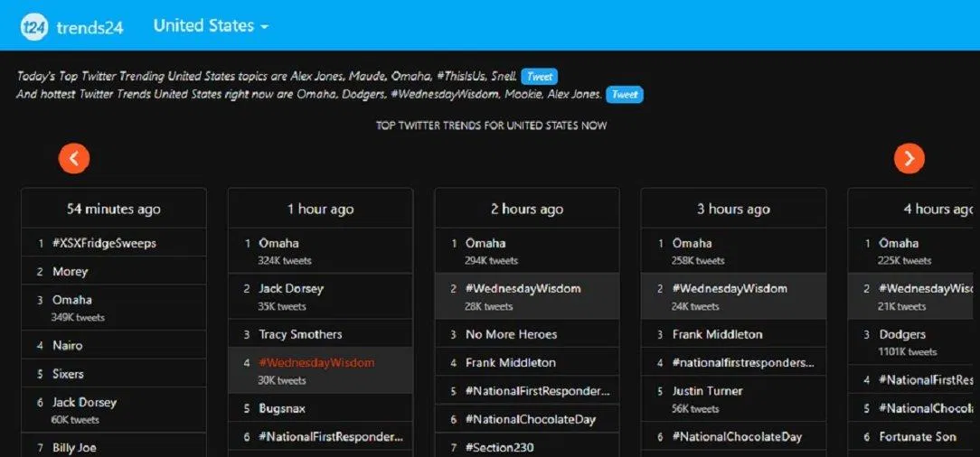Open Jack Dorsey trend with 60K tweets
The image size is (980, 457).
[x=84, y=402]
